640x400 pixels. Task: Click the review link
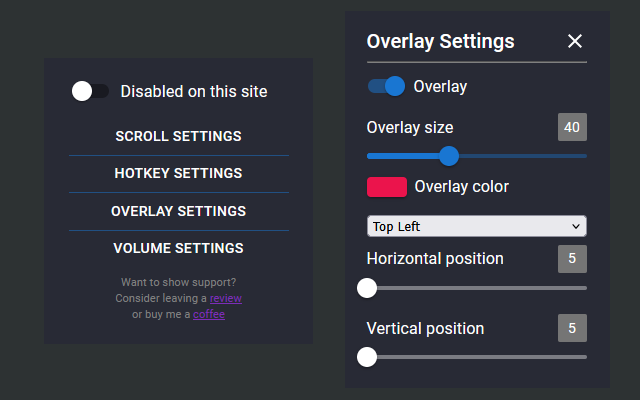(x=226, y=298)
